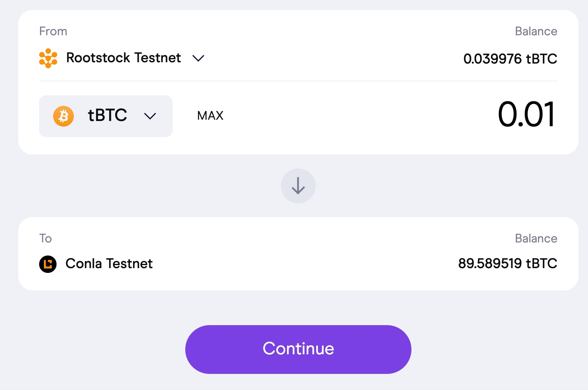Click the Balance label in the To card
This screenshot has height=390, width=588.
[536, 239]
